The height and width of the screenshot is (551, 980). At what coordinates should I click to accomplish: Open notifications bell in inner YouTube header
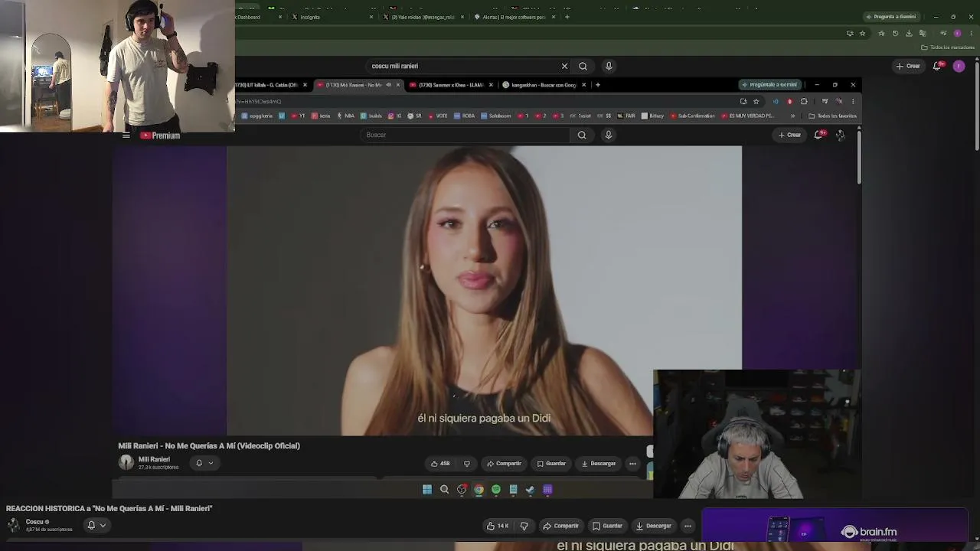[x=818, y=135]
